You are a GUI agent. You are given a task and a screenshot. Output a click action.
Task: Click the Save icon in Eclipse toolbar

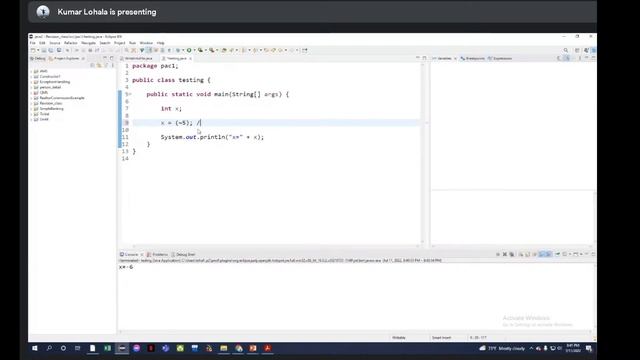point(44,50)
